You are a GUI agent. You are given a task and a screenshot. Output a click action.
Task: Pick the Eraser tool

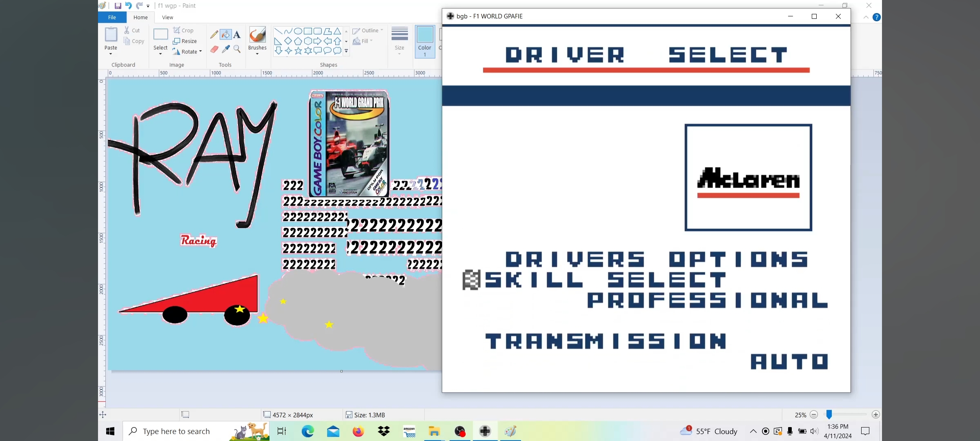point(214,49)
